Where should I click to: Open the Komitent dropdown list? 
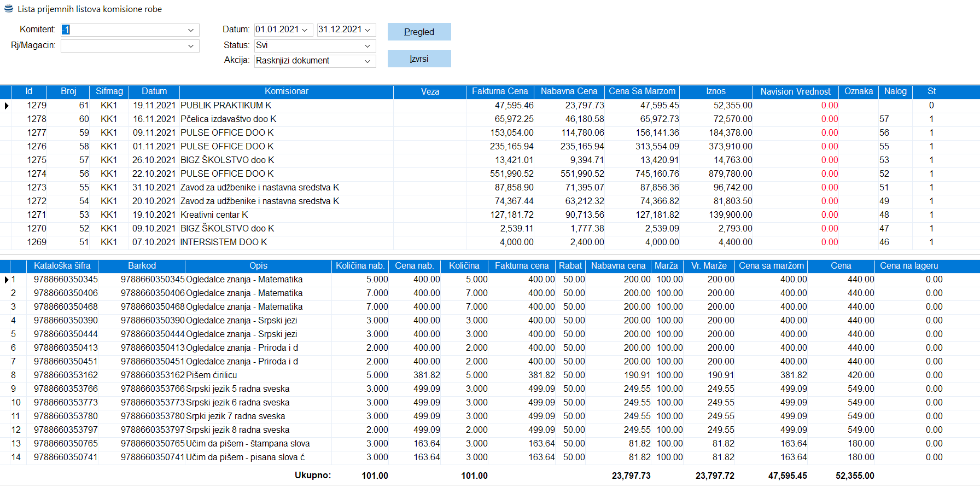(x=191, y=30)
